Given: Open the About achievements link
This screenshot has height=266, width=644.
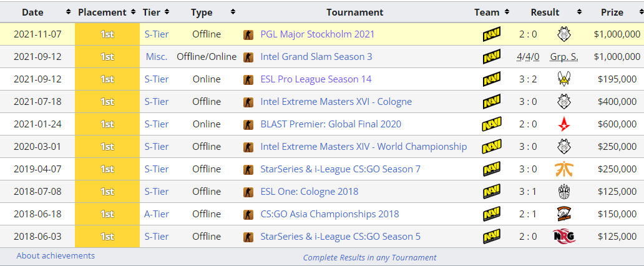Looking at the screenshot, I should pyautogui.click(x=56, y=255).
